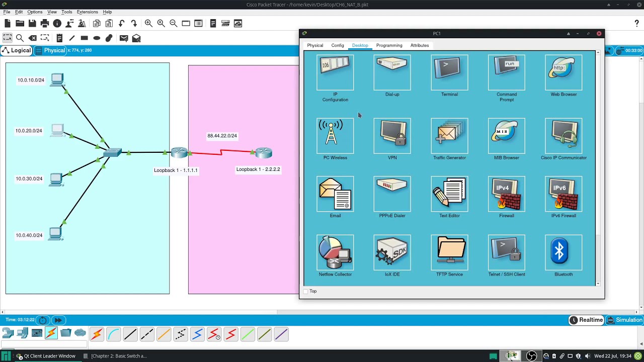Launch the Web Browser
This screenshot has width=644, height=362.
tap(563, 73)
